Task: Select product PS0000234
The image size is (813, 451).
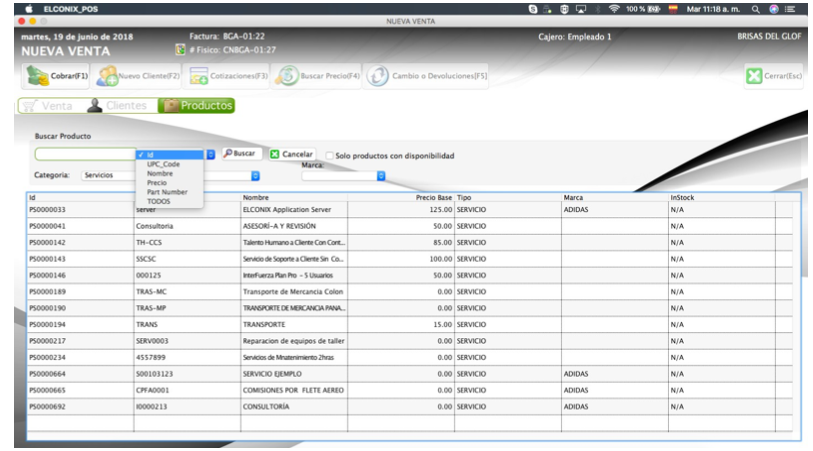Action: [x=410, y=357]
